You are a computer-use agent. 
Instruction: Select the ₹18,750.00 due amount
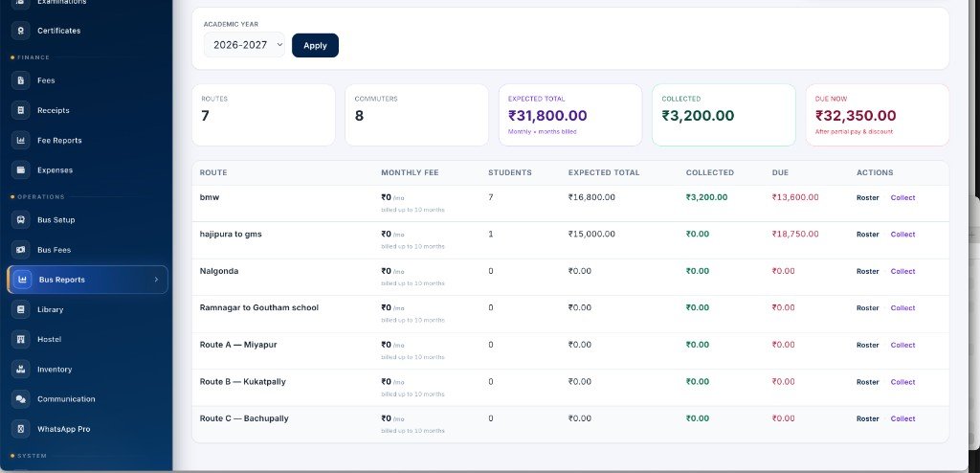tap(795, 234)
